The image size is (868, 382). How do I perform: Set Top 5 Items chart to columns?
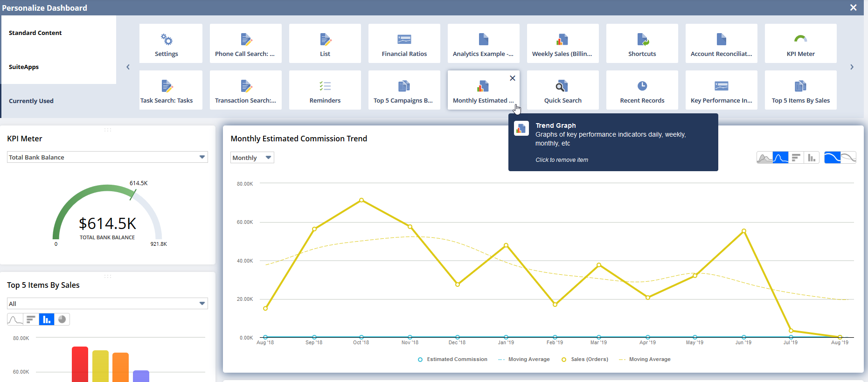[x=47, y=319]
